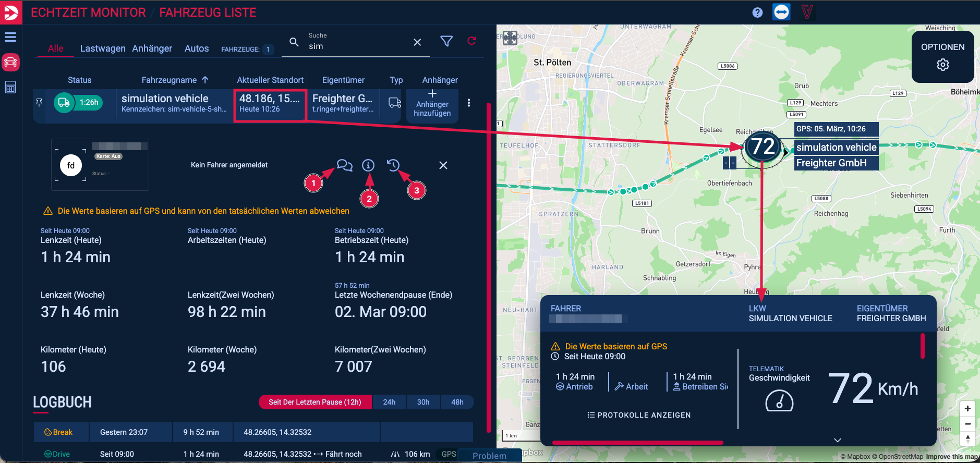
Task: Switch to the Lastwagen tab
Action: 102,48
